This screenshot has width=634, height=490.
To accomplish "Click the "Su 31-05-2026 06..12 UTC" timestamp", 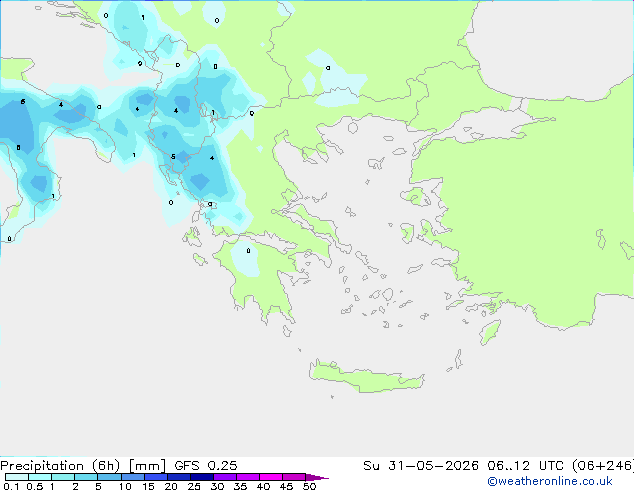I will (x=464, y=466).
